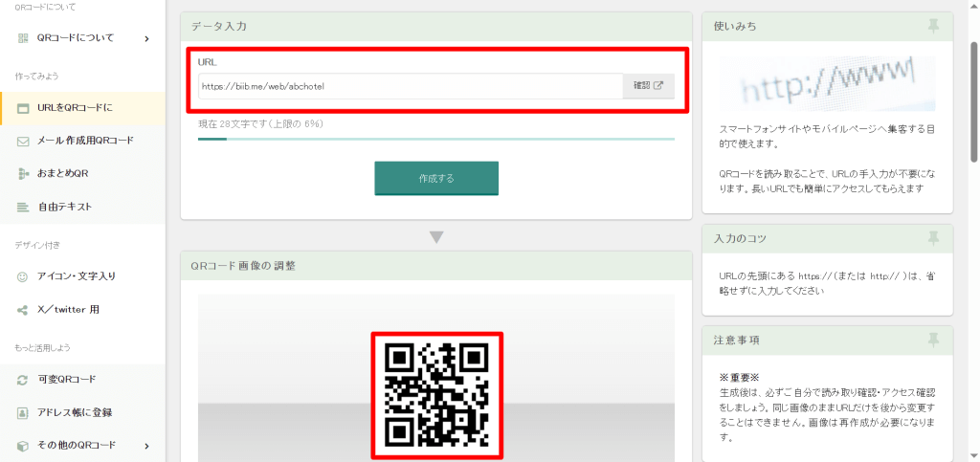This screenshot has width=980, height=462.
Task: Click the cube icon for その他のQRコード
Action: click(23, 446)
